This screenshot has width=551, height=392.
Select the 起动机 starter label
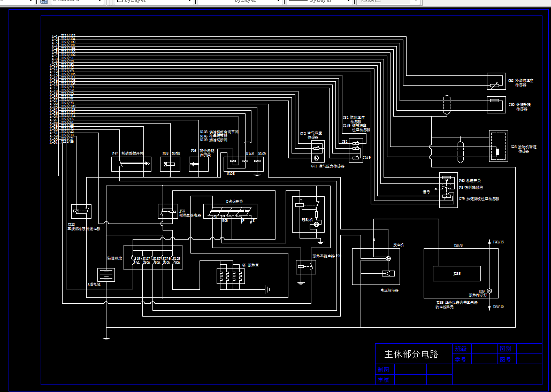tap(307, 220)
